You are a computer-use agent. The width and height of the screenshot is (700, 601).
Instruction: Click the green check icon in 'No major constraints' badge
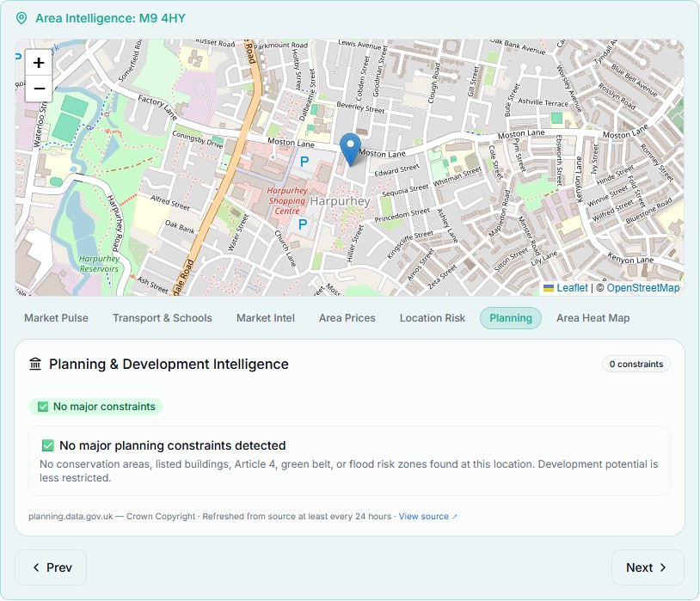point(43,407)
